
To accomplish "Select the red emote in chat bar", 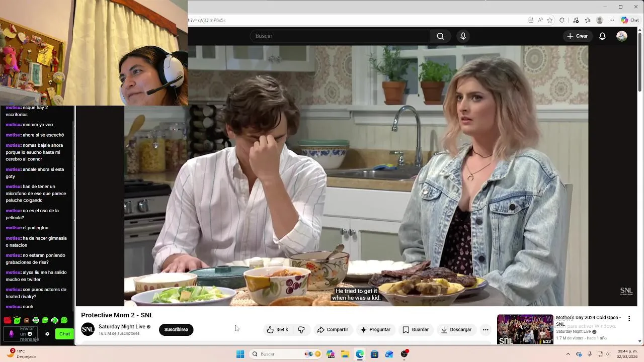I will click(x=7, y=320).
